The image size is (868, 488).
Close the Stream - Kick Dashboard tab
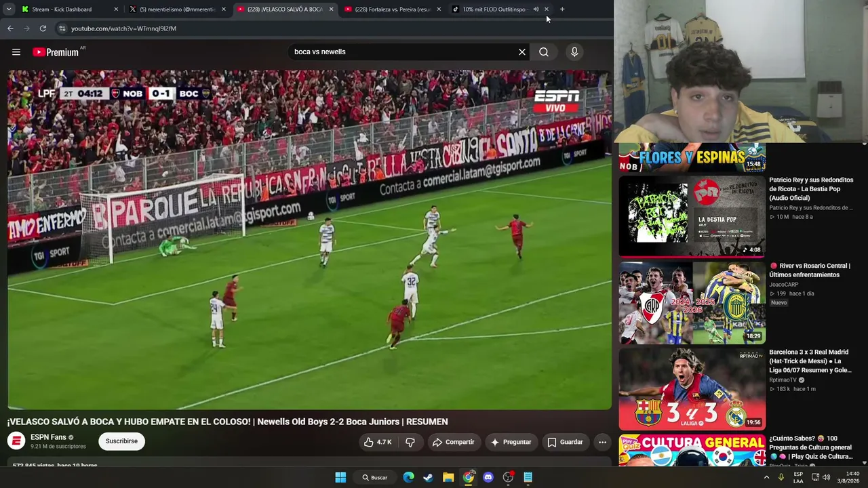116,9
